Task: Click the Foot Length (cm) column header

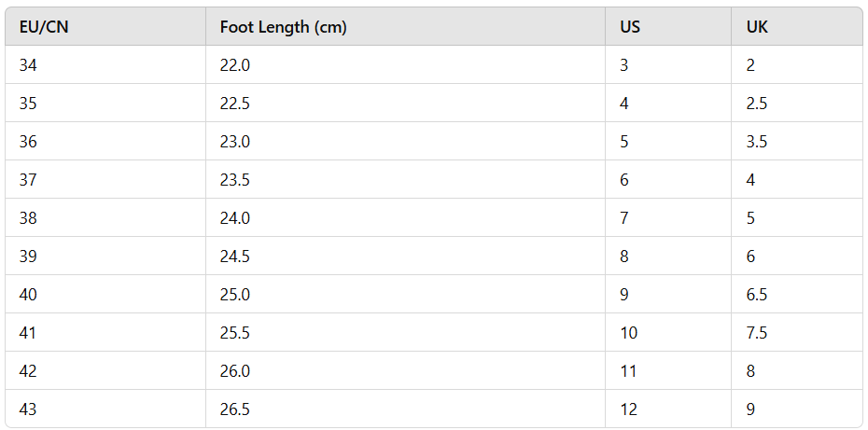Action: tap(284, 27)
